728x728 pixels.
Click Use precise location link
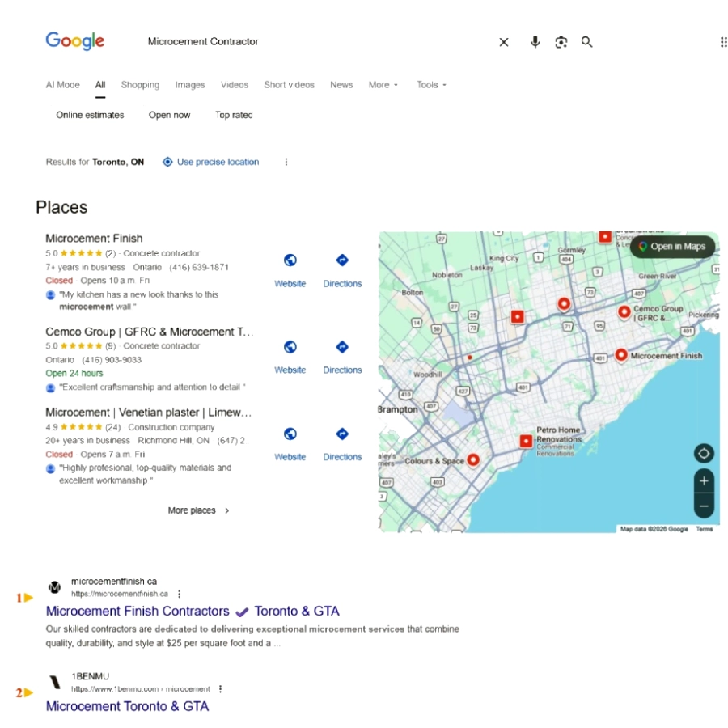(218, 162)
